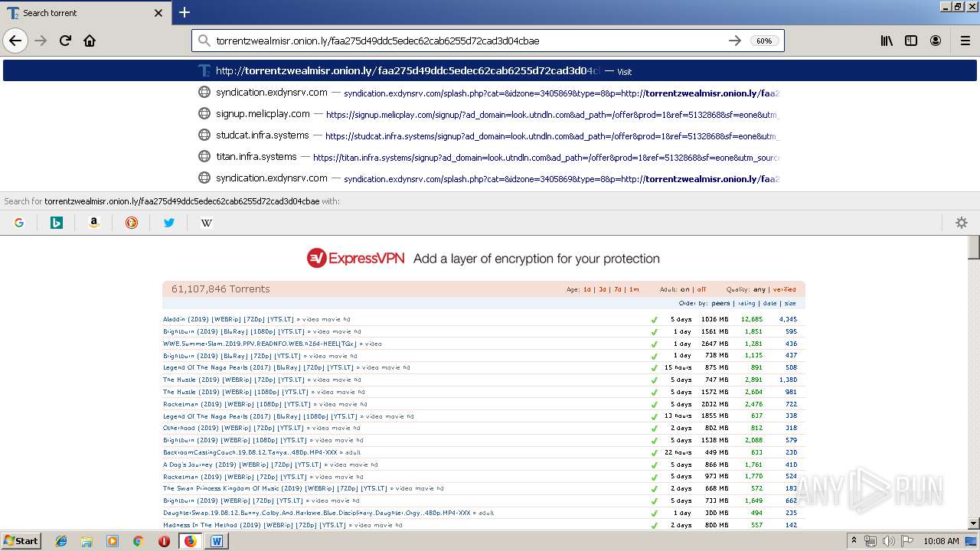Close the Search torrent tab

click(158, 13)
